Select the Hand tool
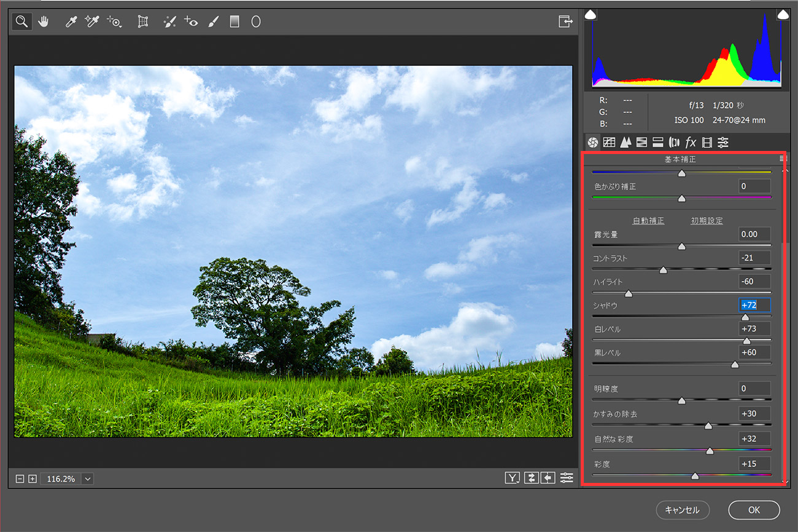 click(x=43, y=21)
